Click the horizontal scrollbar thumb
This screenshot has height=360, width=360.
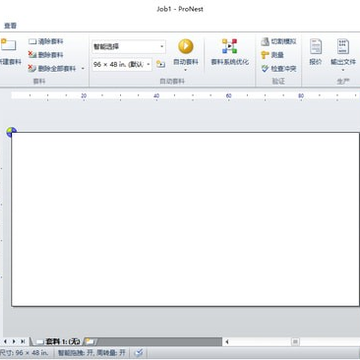tap(295, 342)
